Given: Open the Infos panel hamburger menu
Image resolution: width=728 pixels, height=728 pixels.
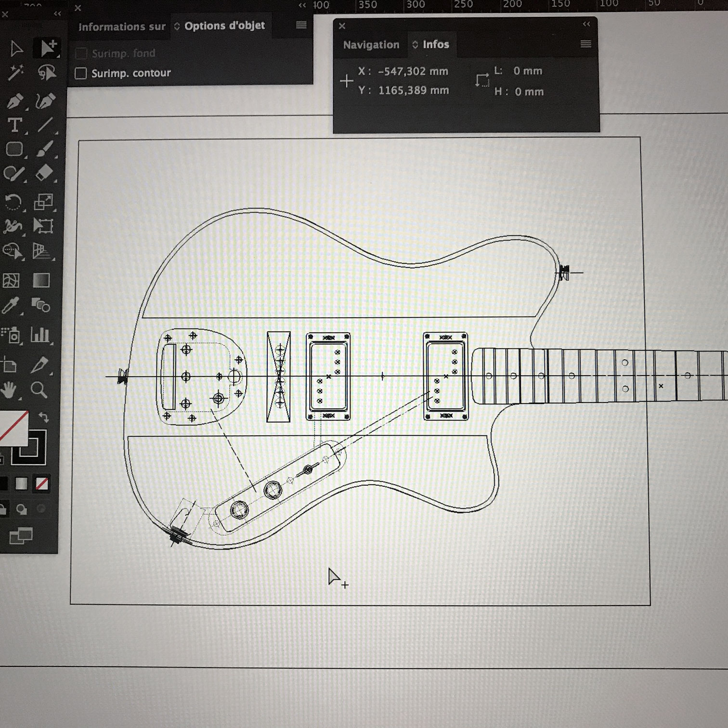Looking at the screenshot, I should click(x=585, y=44).
